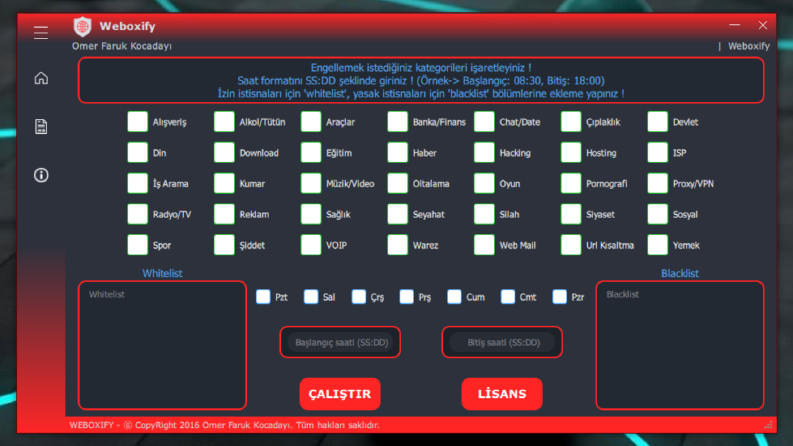Enable the Şiddet category checkbox

coord(224,245)
